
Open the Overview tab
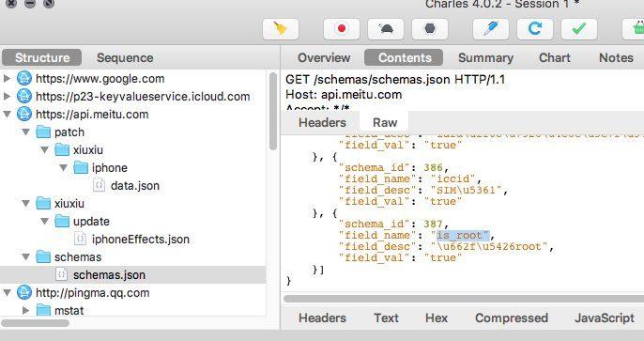click(324, 58)
